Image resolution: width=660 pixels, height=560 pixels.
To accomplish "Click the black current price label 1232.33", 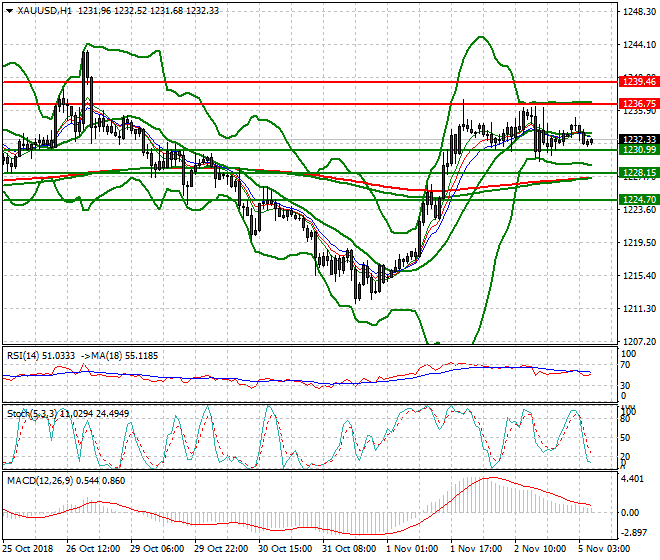I will click(x=639, y=139).
